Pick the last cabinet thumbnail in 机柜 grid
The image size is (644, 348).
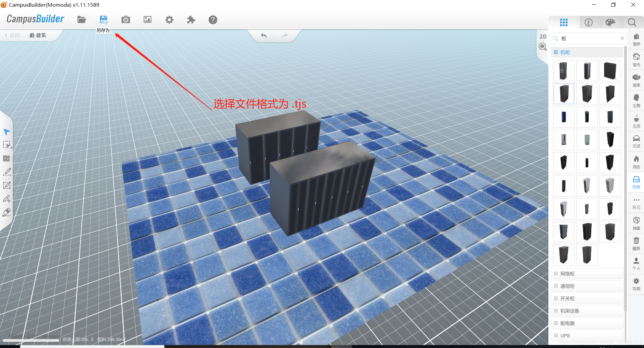click(x=587, y=255)
